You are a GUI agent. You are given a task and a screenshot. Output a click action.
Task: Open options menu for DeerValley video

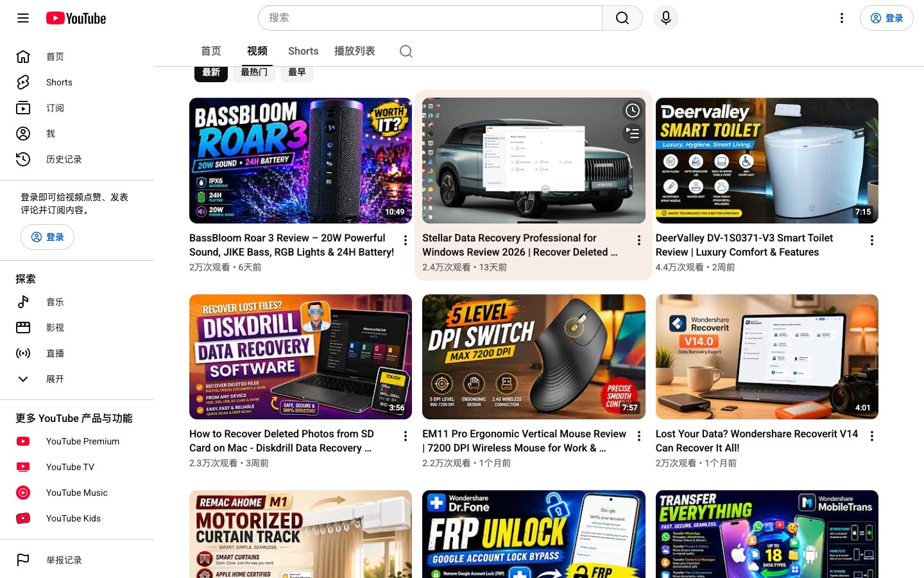(872, 240)
